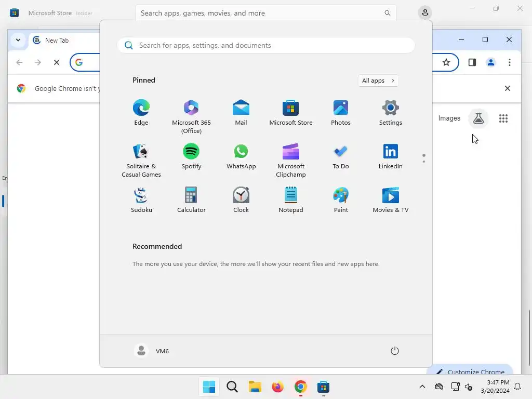Viewport: 532px width, 399px height.
Task: Click the muted volume tray icon
Action: (x=469, y=387)
